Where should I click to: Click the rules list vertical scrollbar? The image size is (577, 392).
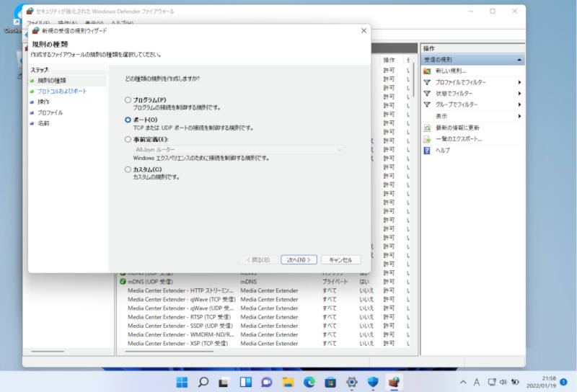pyautogui.click(x=414, y=80)
